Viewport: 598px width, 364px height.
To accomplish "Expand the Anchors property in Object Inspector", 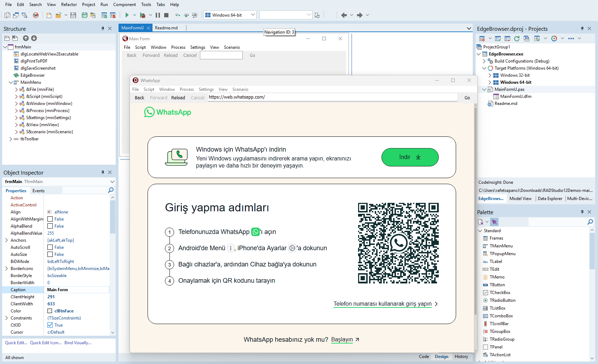I will pos(6,240).
